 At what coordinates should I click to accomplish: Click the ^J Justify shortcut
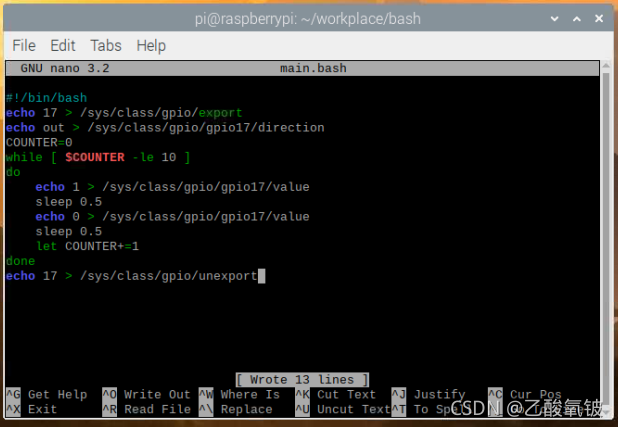428,394
